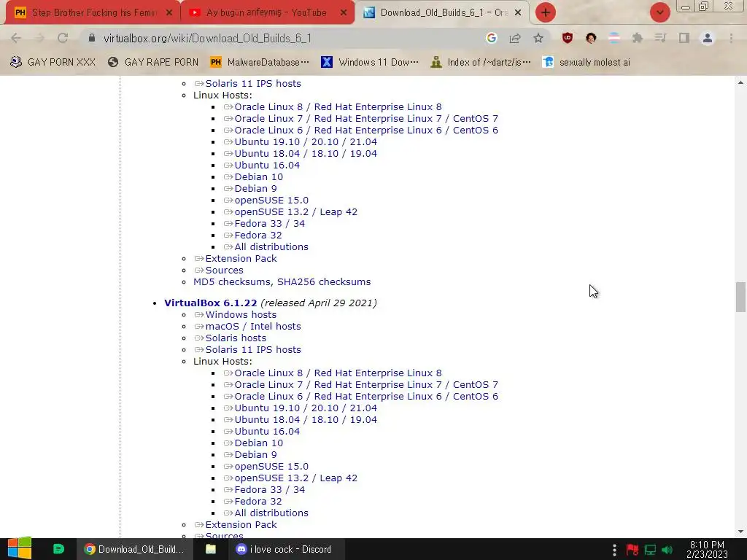Screen dimensions: 747x560
Task: Open Ubuntu 19.10 / 20.10 / 21.04 link under 6.1.22
Action: pos(306,408)
